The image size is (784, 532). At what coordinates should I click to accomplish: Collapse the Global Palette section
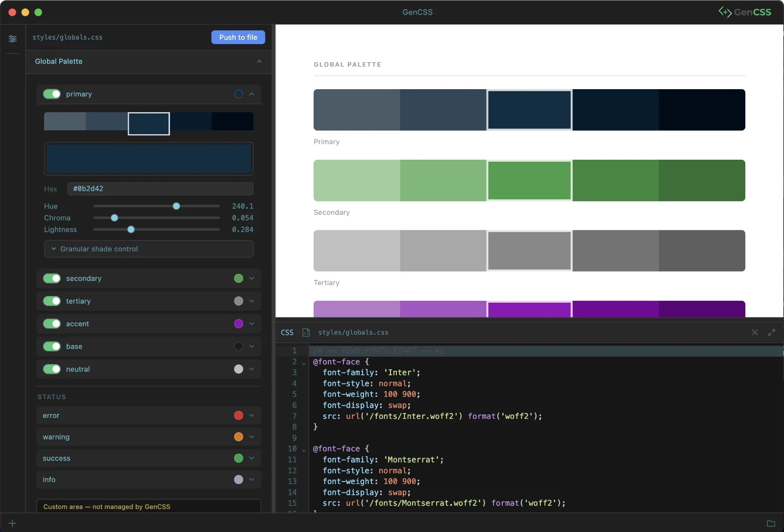259,61
